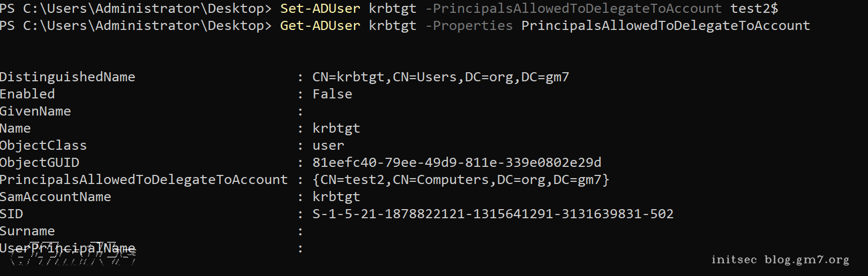Click the -PrincipalsAllowedToDelegateToAccount parameter of Set-ADUser

point(573,9)
